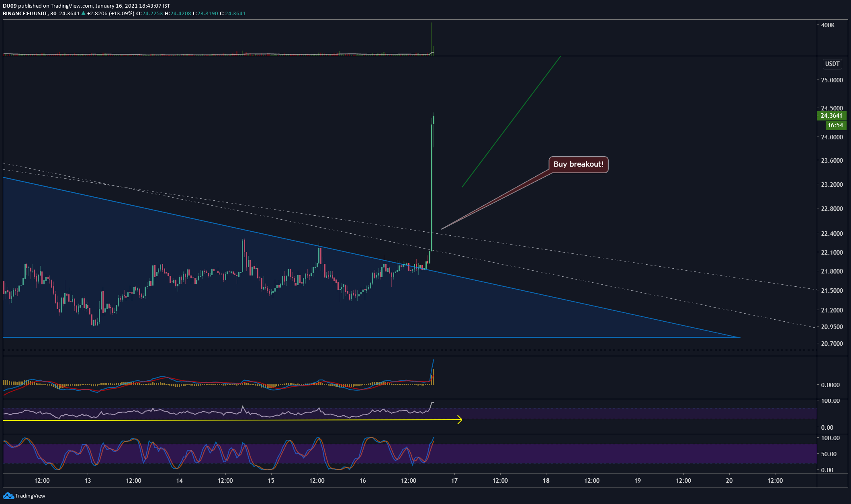
Task: Click the 21.5000 price axis label
Action: (x=832, y=291)
